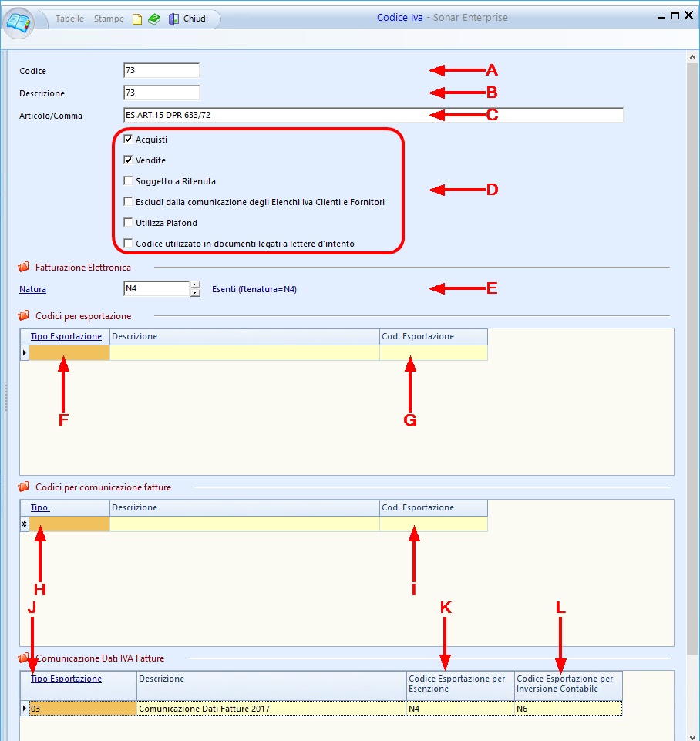The height and width of the screenshot is (741, 700).
Task: Click the green book toolbar icon
Action: [155, 19]
